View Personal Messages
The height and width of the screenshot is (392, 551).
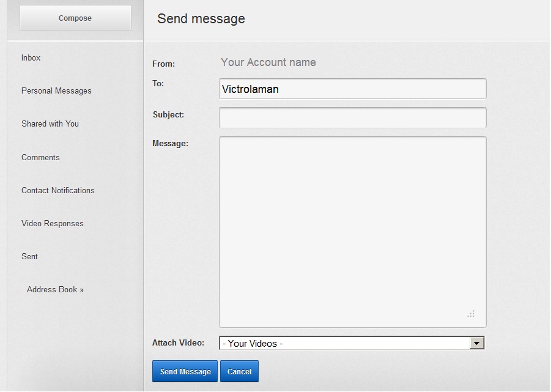pyautogui.click(x=56, y=90)
